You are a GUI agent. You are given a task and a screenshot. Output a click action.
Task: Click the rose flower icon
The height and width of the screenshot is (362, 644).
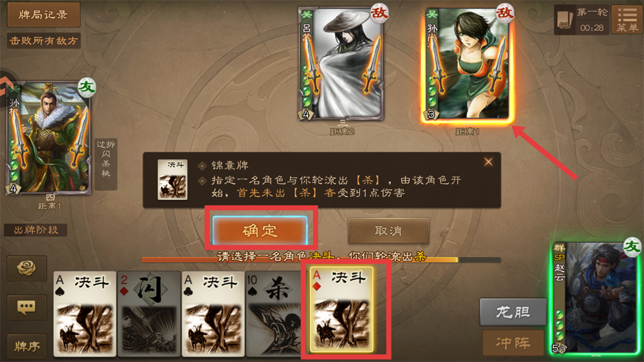click(26, 269)
